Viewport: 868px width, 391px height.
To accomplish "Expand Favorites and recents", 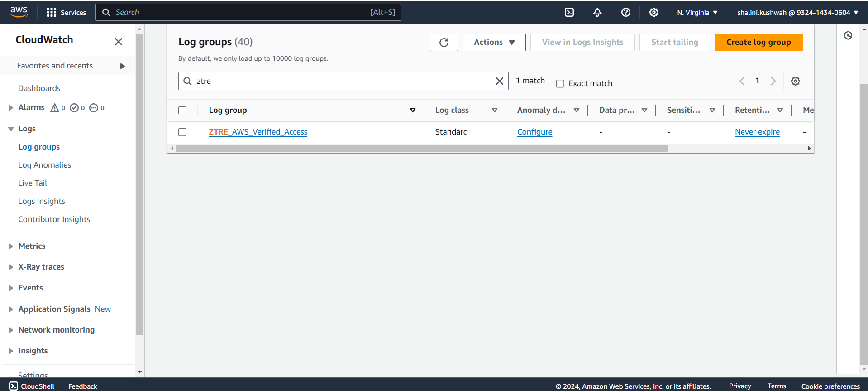I will pyautogui.click(x=122, y=66).
